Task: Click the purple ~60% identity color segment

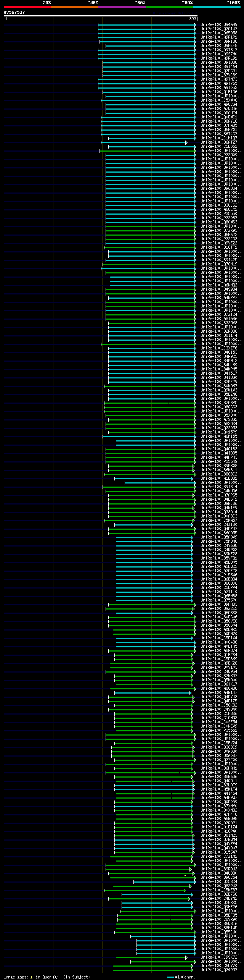Action: click(122, 7)
